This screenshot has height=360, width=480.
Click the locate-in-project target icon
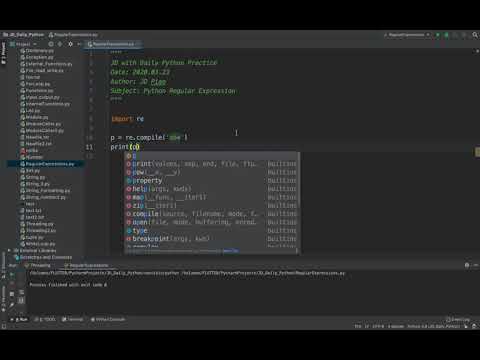51,44
